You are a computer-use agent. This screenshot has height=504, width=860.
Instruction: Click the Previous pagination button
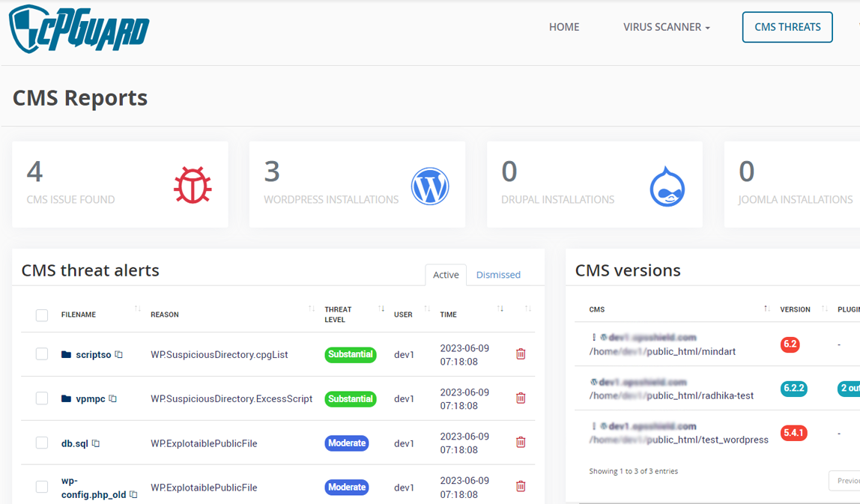pos(845,481)
